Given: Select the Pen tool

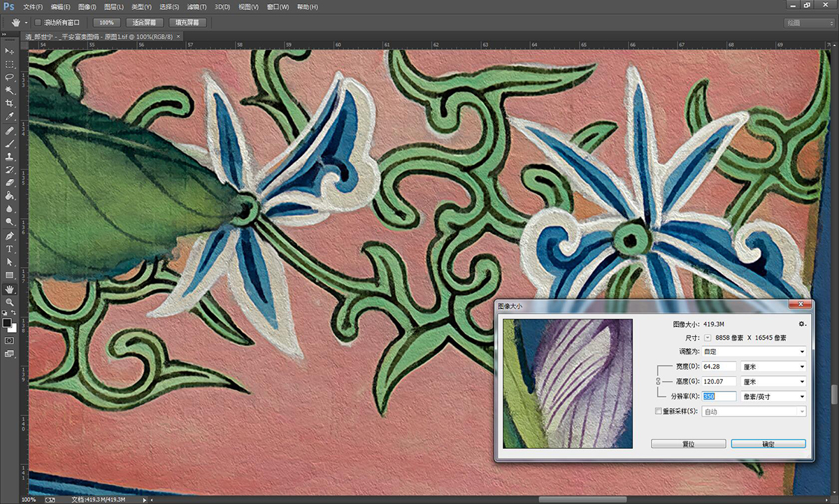Looking at the screenshot, I should coord(10,236).
